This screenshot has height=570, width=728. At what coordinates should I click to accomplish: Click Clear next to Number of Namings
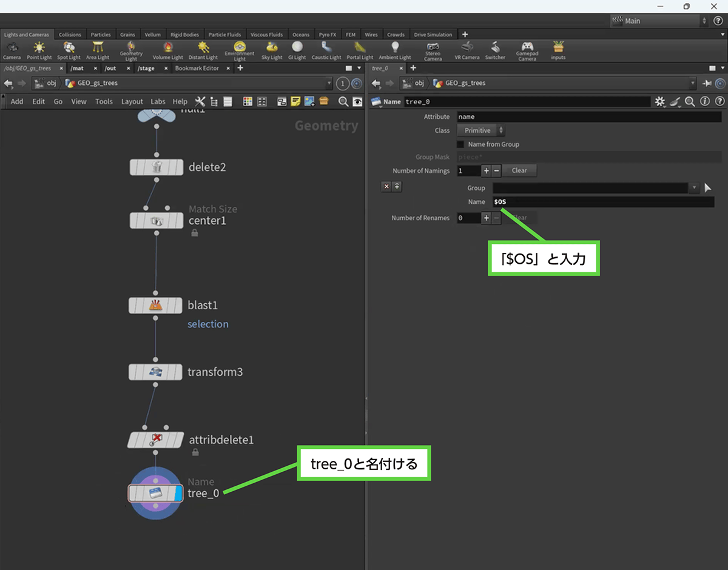(x=519, y=170)
